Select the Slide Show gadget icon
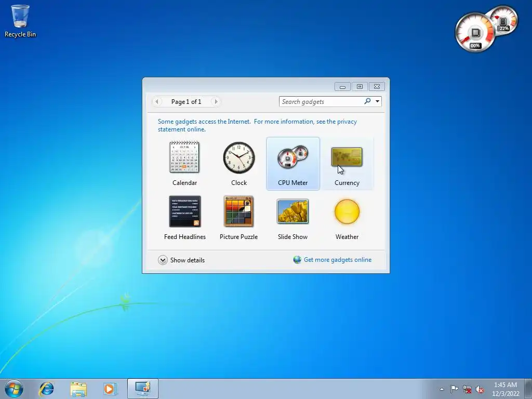The width and height of the screenshot is (532, 399). 293,211
